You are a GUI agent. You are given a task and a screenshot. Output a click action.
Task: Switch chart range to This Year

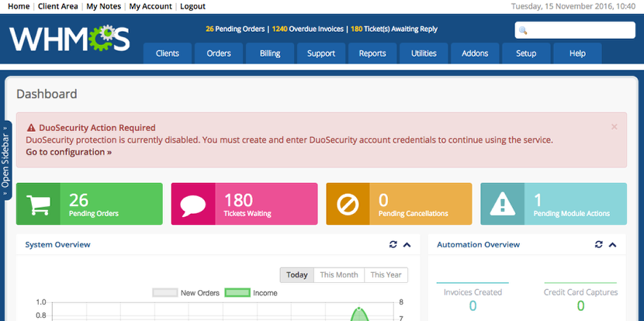click(x=386, y=275)
